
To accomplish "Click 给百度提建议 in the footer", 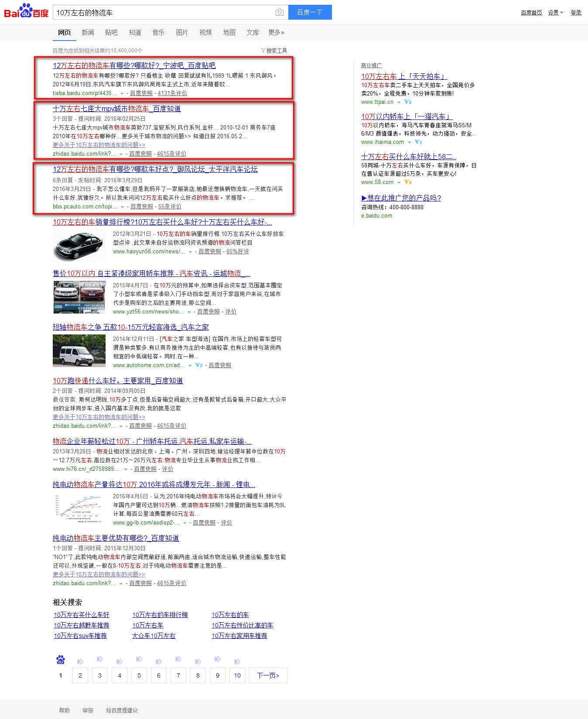I will click(122, 710).
